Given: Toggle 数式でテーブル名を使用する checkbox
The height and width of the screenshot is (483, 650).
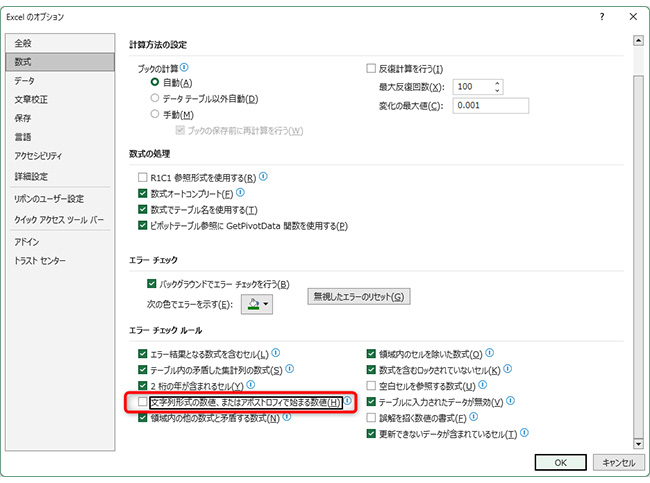Looking at the screenshot, I should coord(143,209).
